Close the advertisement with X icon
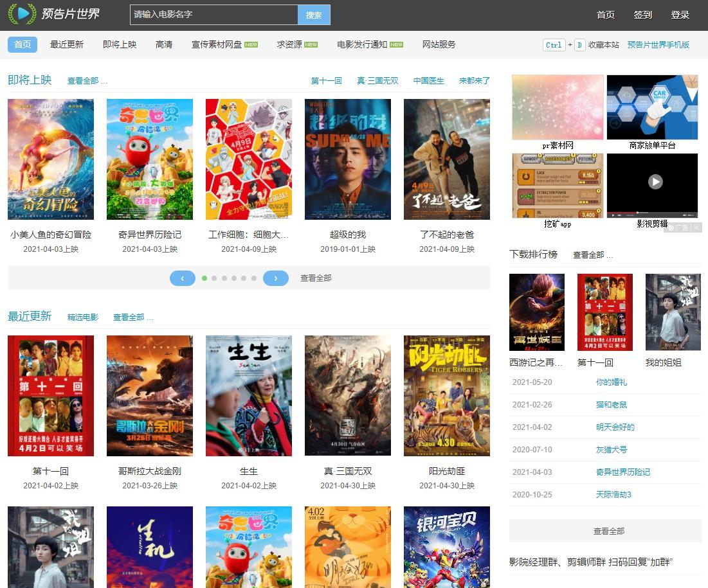The image size is (708, 588). 696,227
